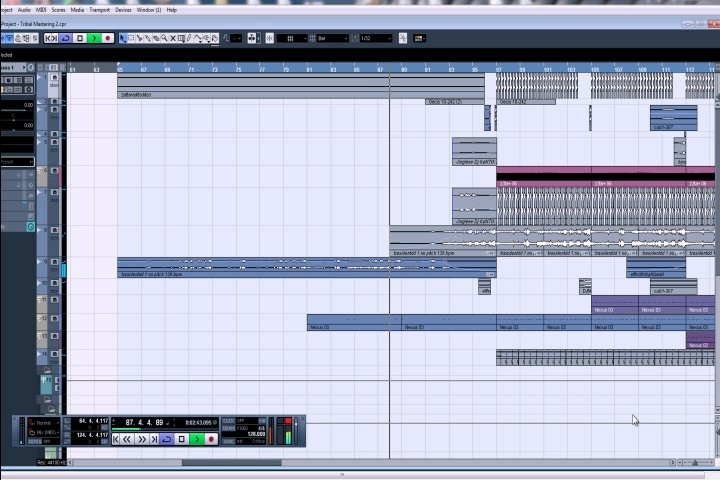Select the Play speaker tool
Viewport: 720px width, 480px height.
(x=207, y=39)
